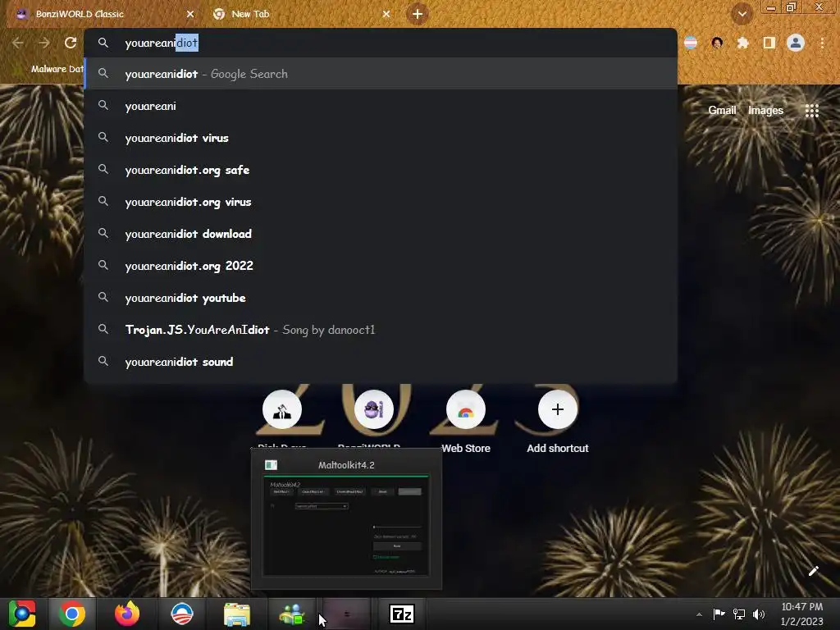Click the Google Chrome taskbar icon
The height and width of the screenshot is (630, 840).
point(72,614)
